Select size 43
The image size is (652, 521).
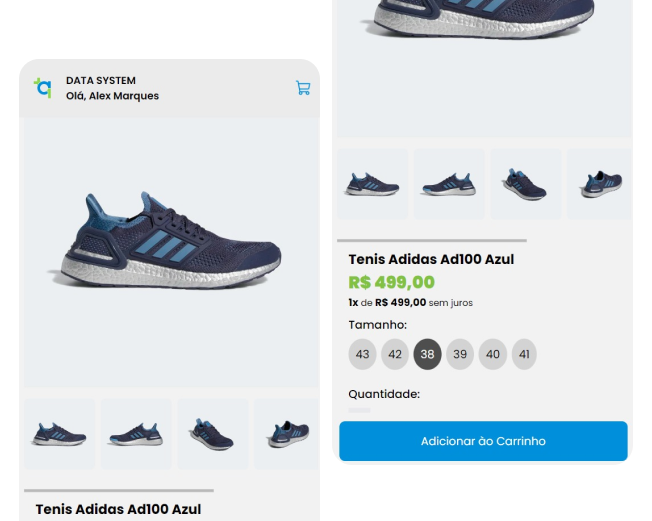click(362, 354)
